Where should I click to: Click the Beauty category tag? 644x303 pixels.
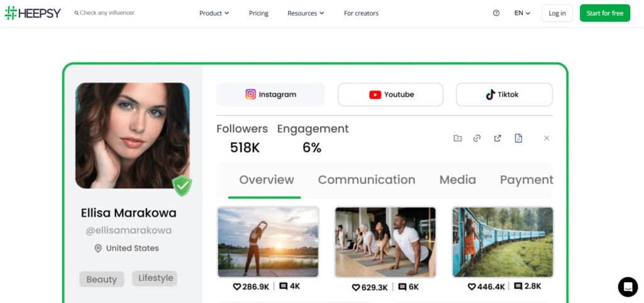(101, 280)
